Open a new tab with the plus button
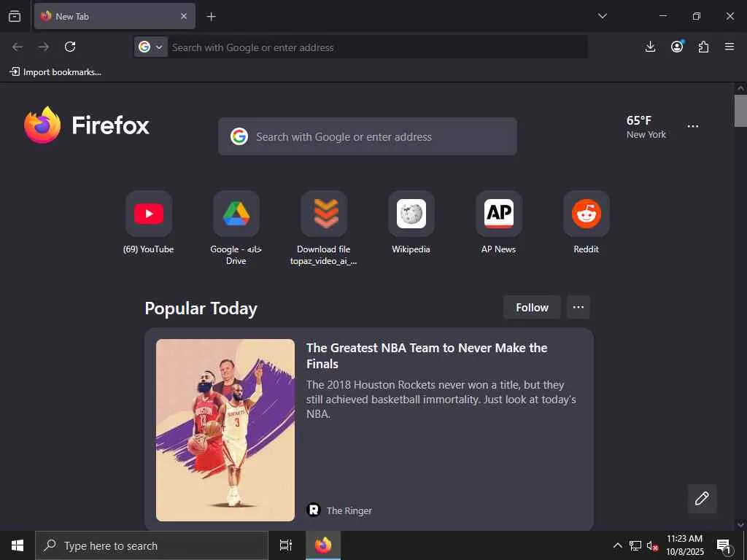747x560 pixels. (x=211, y=17)
